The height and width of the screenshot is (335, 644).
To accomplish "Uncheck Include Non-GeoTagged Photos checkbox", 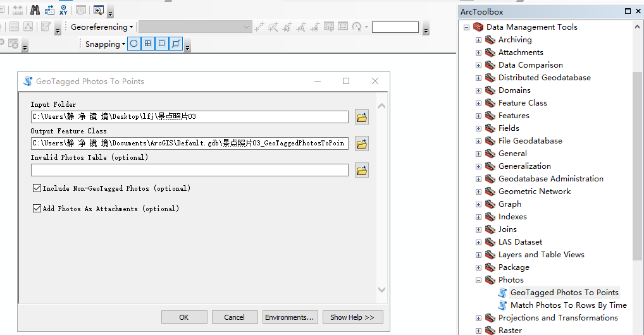I will [x=37, y=188].
